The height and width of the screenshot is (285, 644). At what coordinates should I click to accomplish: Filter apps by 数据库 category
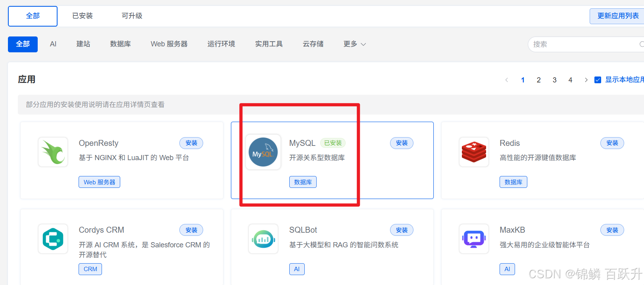(x=121, y=44)
